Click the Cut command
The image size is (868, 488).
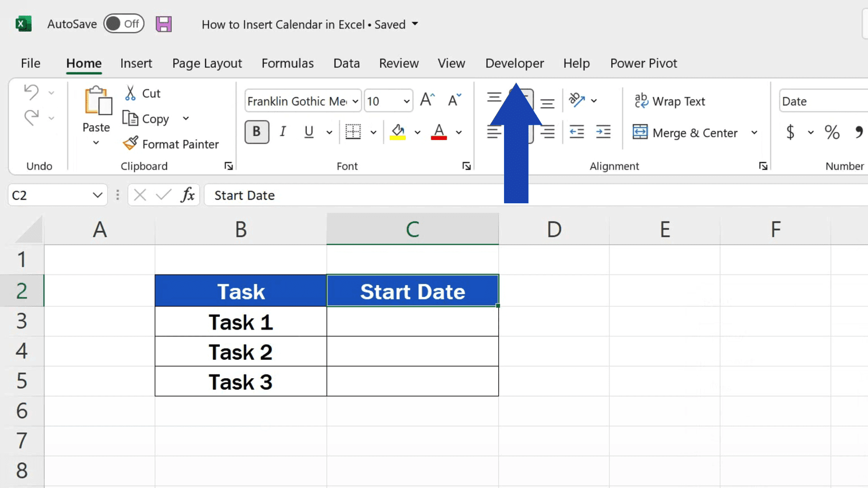(142, 93)
